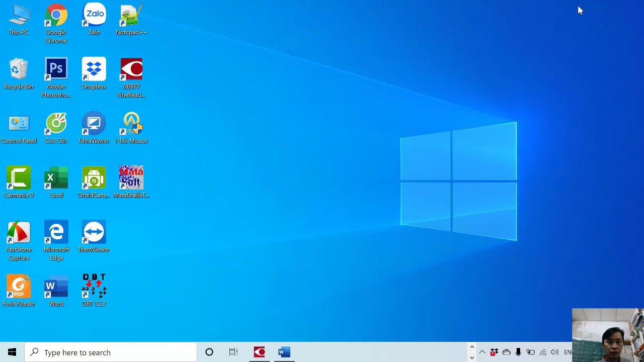Select FastStone Capture desktop icon
Screen dimensions: 644x362
coord(19,241)
